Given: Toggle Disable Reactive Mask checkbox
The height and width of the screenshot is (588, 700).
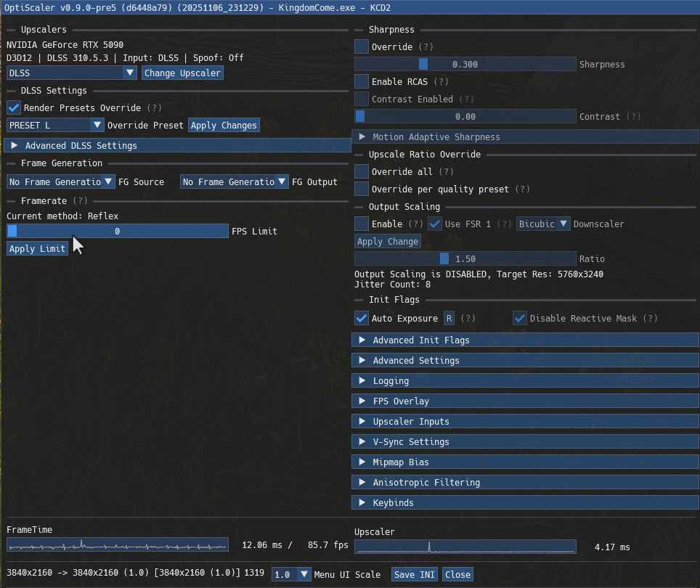Looking at the screenshot, I should [x=520, y=318].
